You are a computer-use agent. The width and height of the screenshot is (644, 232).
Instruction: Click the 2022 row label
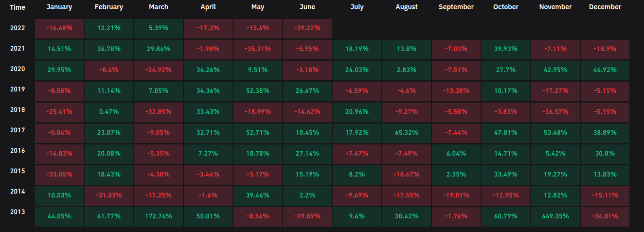point(17,28)
